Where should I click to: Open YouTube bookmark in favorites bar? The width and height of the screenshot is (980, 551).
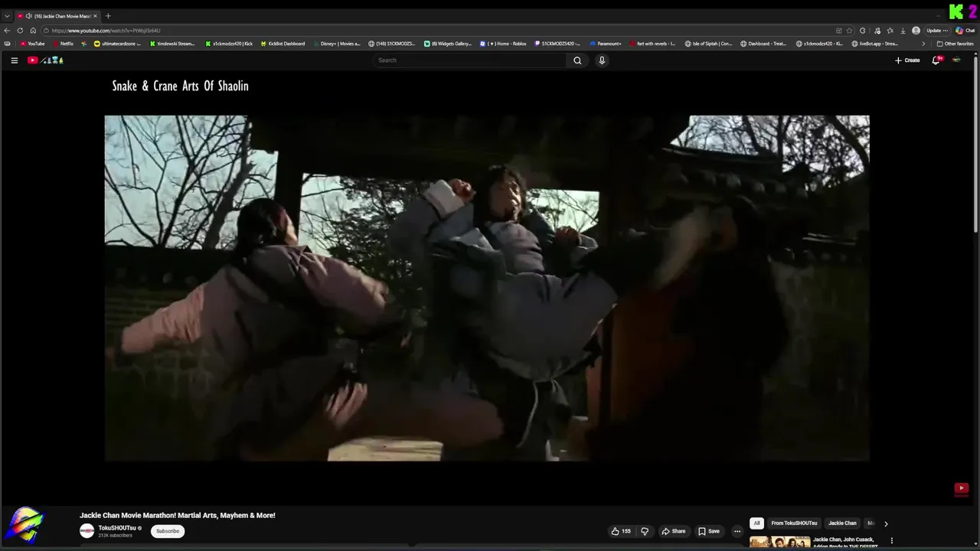pos(33,44)
